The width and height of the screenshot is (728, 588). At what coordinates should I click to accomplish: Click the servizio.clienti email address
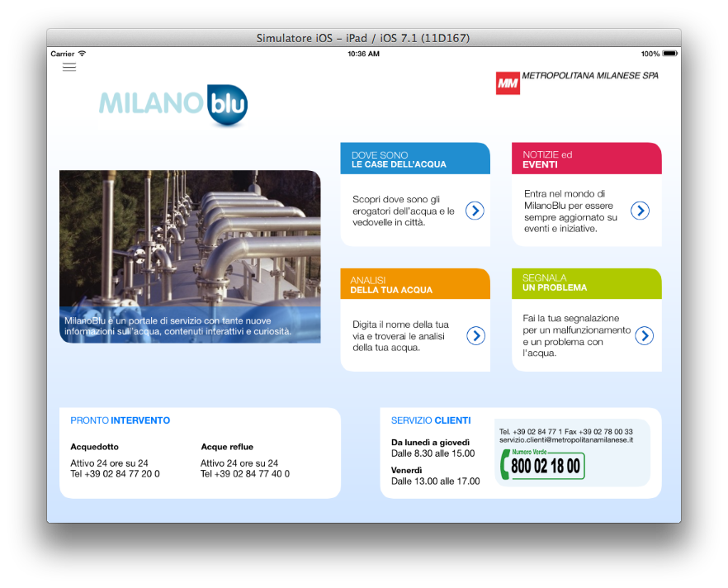[x=566, y=440]
